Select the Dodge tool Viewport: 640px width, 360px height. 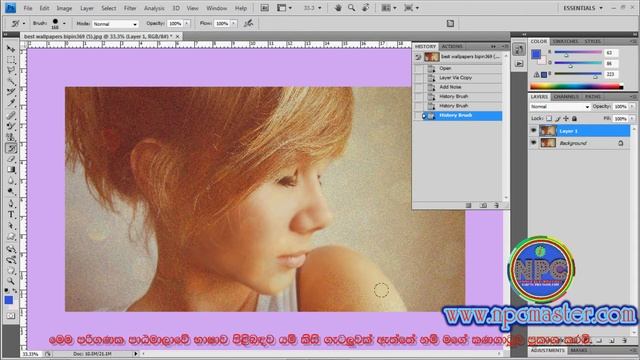point(11,192)
